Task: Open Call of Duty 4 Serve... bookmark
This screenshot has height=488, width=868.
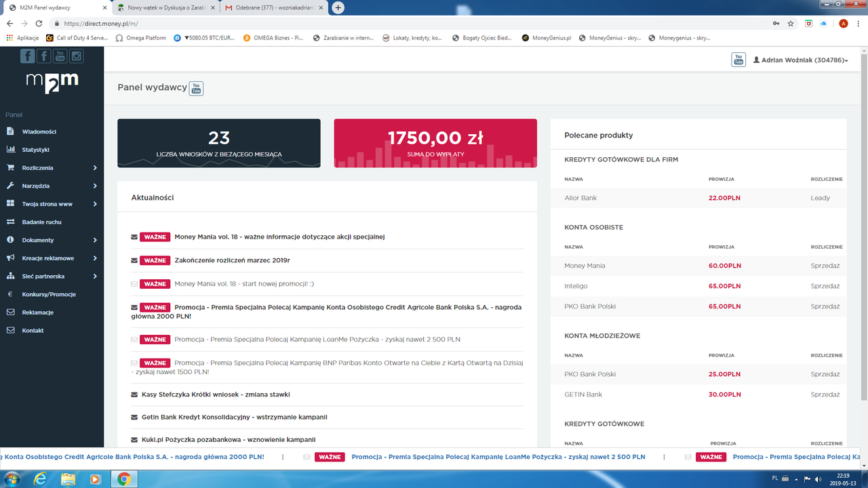Action: click(77, 38)
